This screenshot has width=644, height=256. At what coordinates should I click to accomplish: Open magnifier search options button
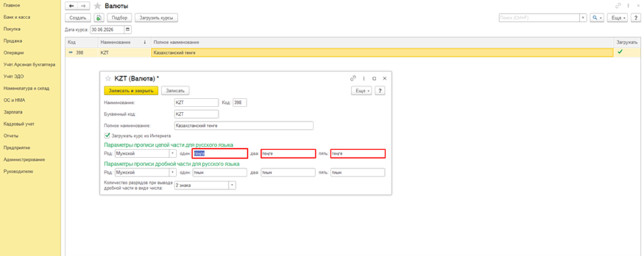[597, 18]
